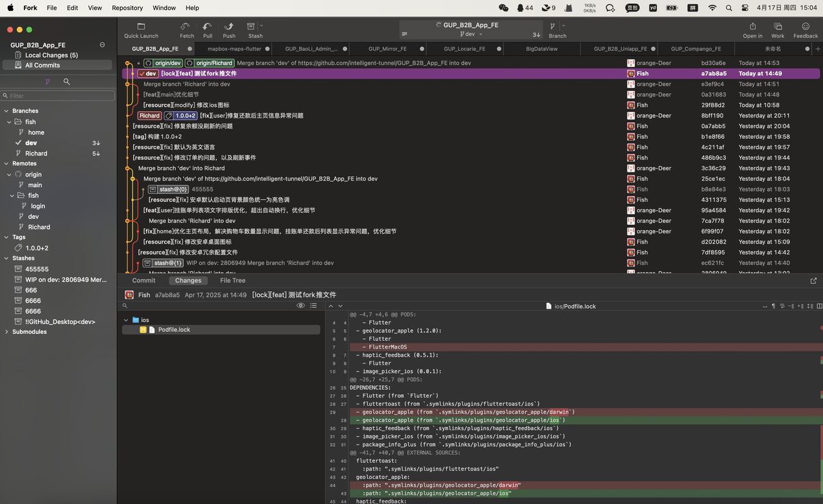Select the sidebar search magnifier icon

[67, 82]
